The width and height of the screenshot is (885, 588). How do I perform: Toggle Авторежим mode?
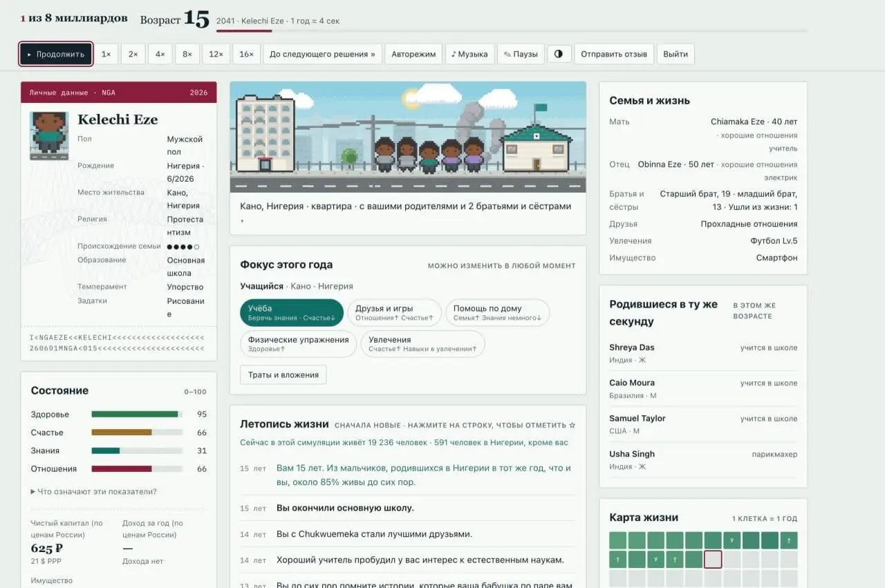pyautogui.click(x=413, y=54)
